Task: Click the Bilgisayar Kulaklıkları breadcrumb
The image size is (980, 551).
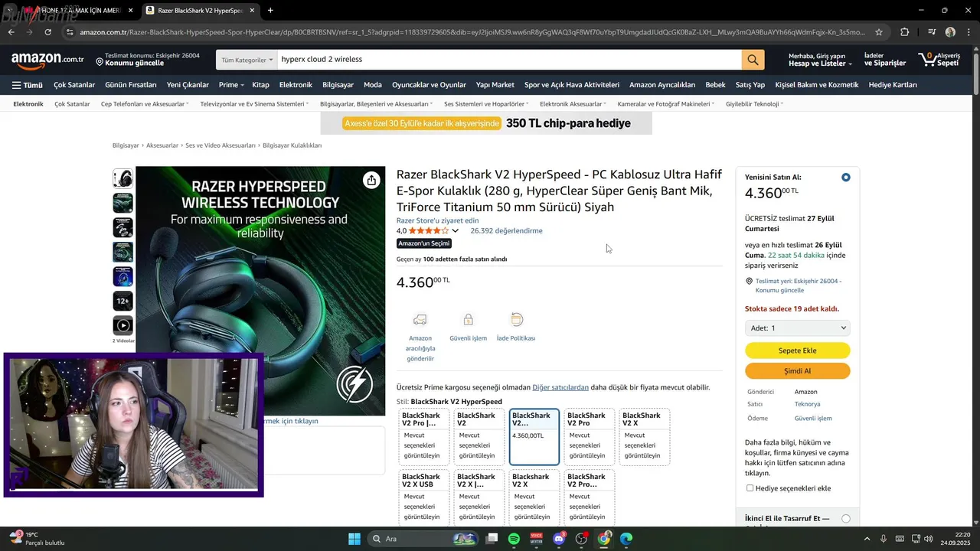Action: coord(292,145)
